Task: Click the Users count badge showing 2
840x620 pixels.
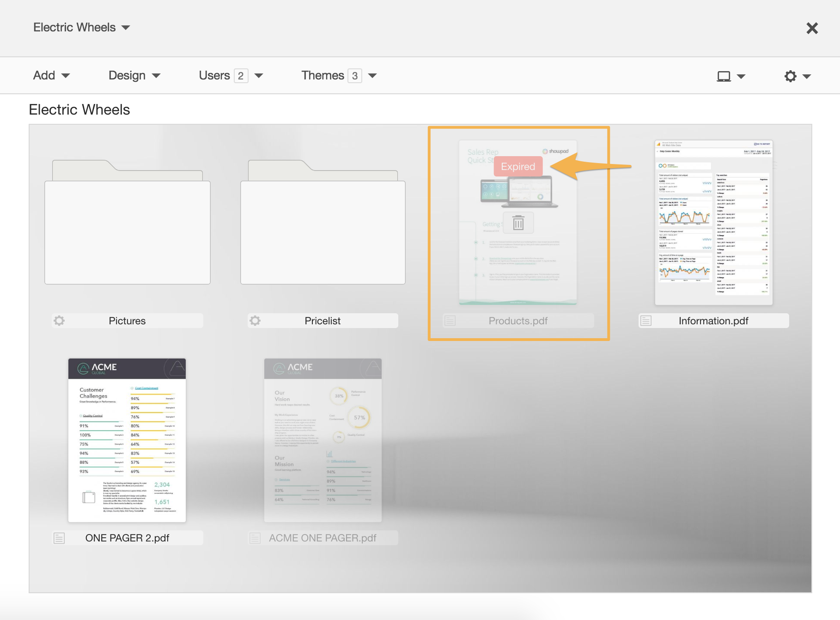Action: 241,76
